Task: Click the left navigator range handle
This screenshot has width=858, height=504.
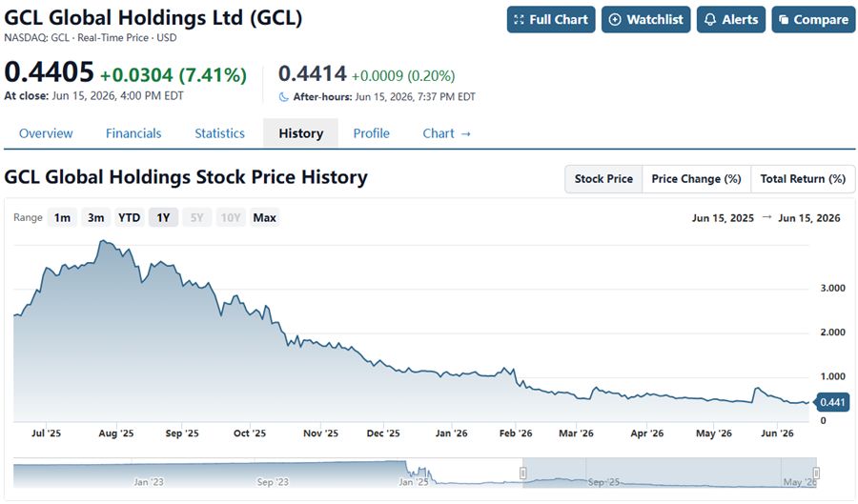Action: pos(523,473)
